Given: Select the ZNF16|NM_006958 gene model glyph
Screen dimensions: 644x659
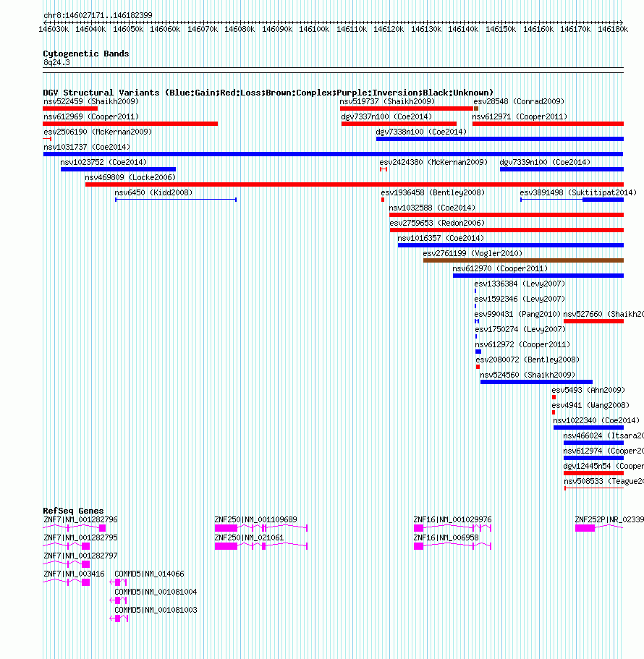Looking at the screenshot, I should [452, 546].
